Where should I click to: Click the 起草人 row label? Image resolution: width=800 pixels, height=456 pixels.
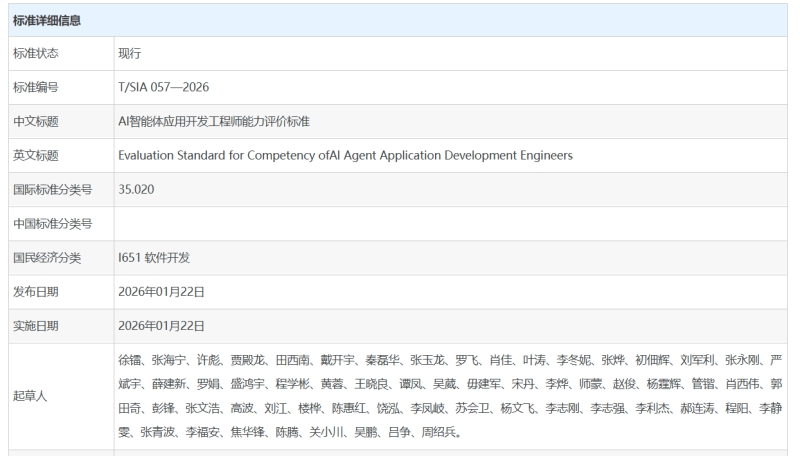click(x=29, y=396)
